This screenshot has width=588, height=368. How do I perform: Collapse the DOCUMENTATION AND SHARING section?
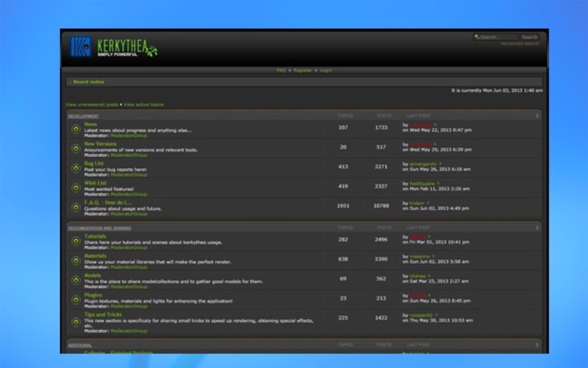coord(538,226)
